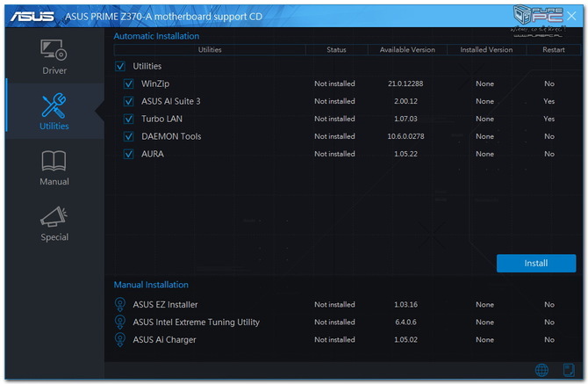This screenshot has width=588, height=384.
Task: Uncheck the ASUS AI Suite 3 checkbox
Action: [x=129, y=101]
